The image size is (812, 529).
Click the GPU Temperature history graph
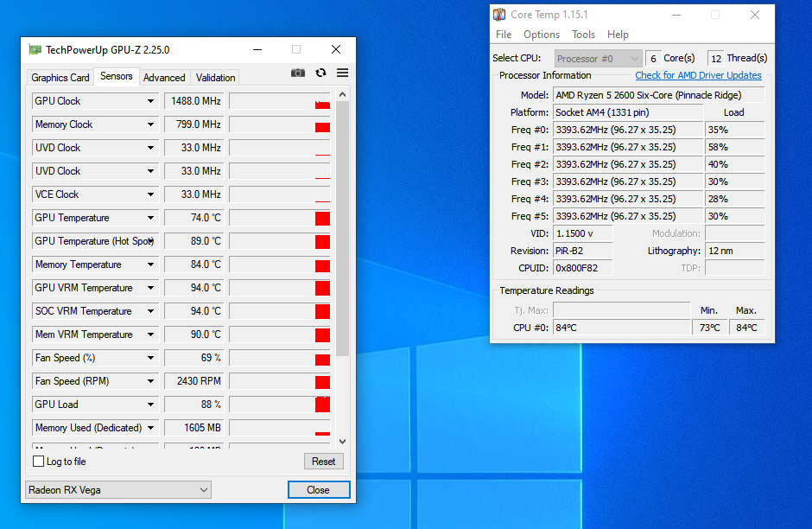[280, 218]
